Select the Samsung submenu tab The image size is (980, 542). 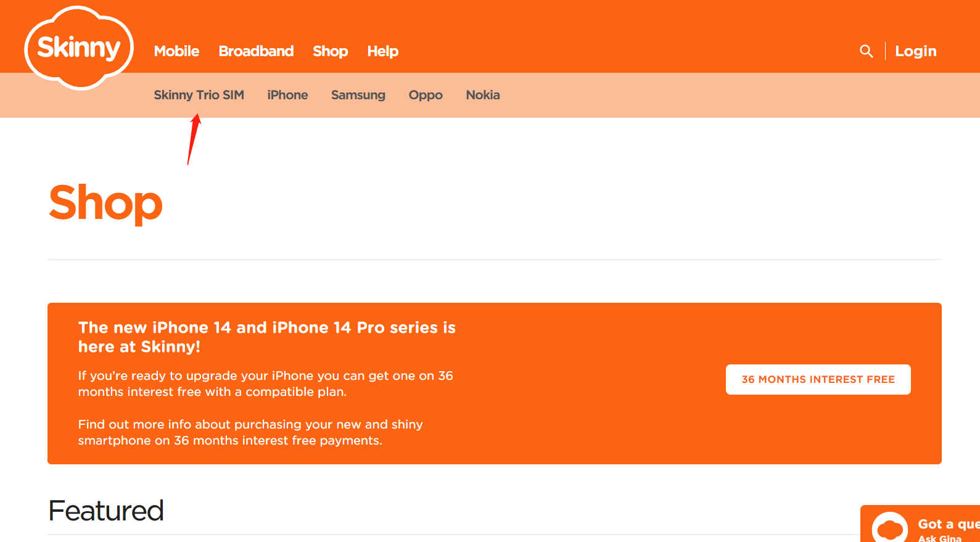[x=358, y=95]
